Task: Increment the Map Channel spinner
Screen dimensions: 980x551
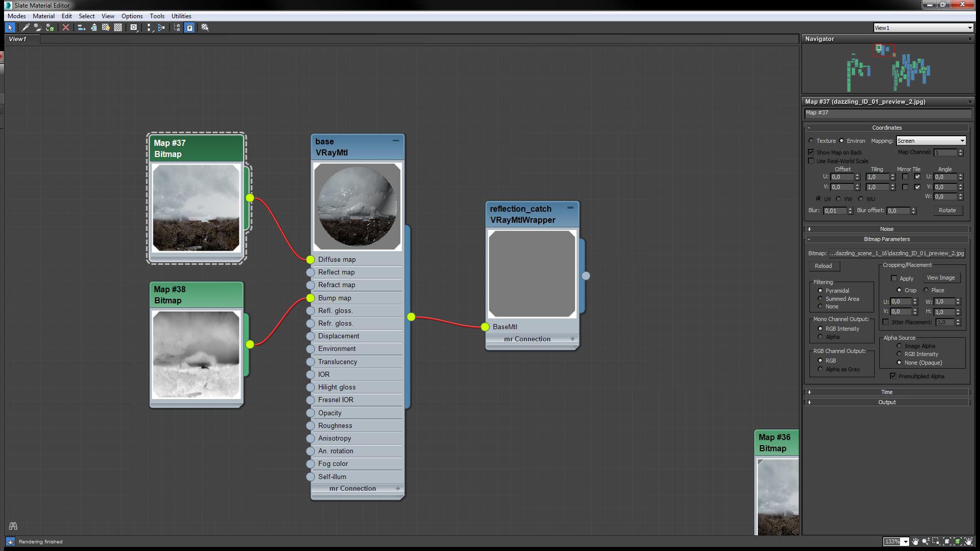Action: click(x=960, y=150)
